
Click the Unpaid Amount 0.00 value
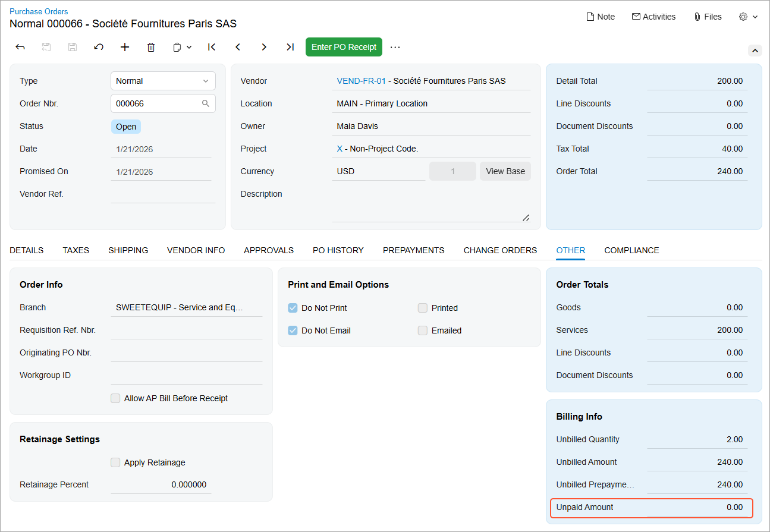tap(735, 507)
